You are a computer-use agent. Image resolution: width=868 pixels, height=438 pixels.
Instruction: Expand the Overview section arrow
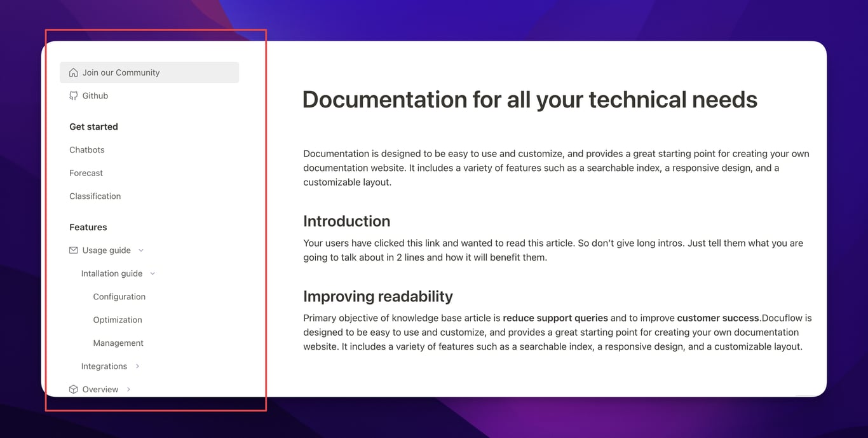click(x=128, y=390)
